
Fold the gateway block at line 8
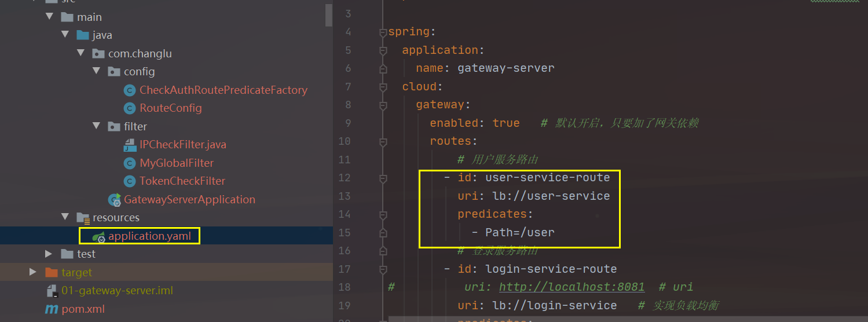383,105
